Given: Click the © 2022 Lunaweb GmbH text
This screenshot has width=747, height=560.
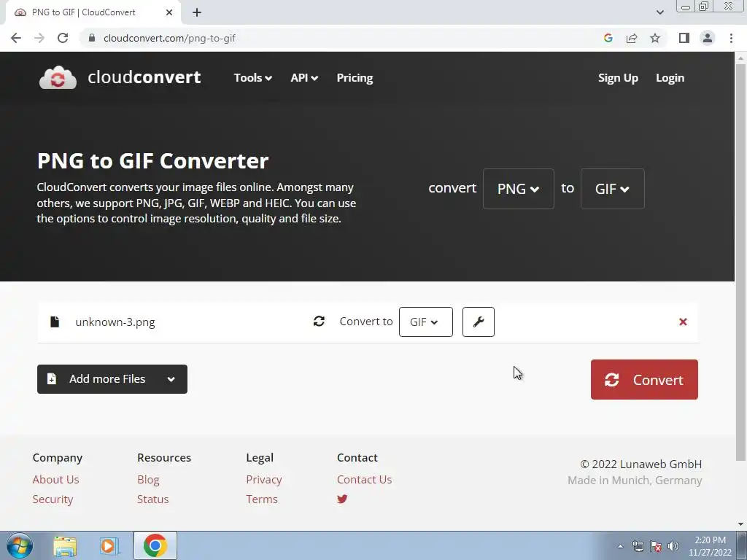Looking at the screenshot, I should click(x=640, y=464).
